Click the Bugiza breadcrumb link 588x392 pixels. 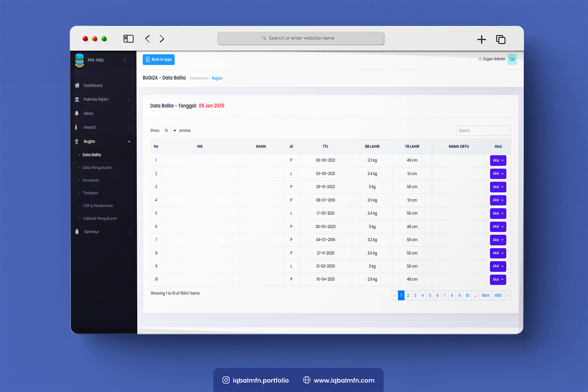pyautogui.click(x=217, y=78)
